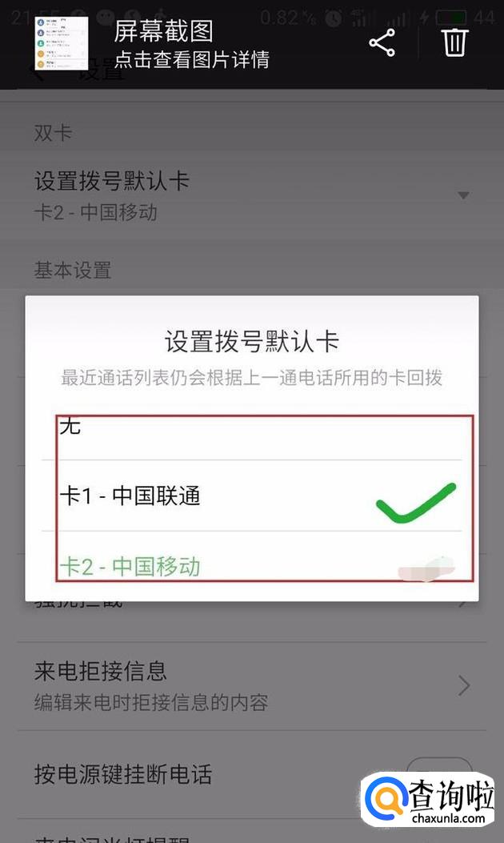The width and height of the screenshot is (504, 843).
Task: Expand 设置拨号默认卡 dropdown arrow
Action: point(464,195)
